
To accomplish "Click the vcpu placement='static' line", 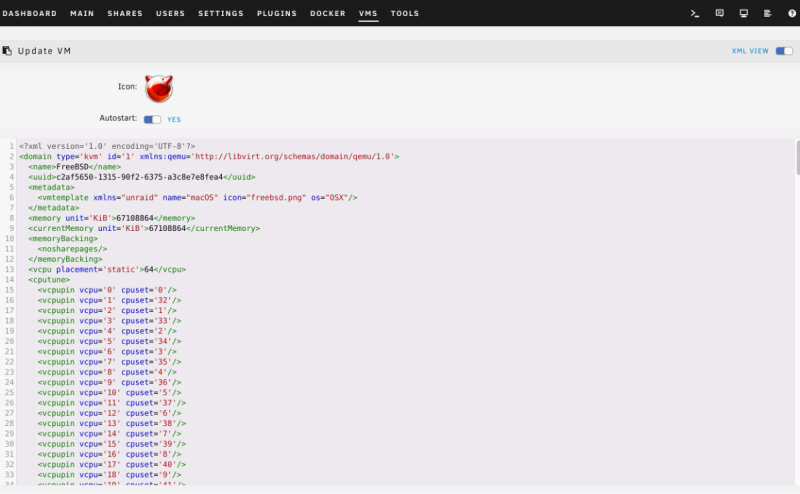I will [x=107, y=269].
